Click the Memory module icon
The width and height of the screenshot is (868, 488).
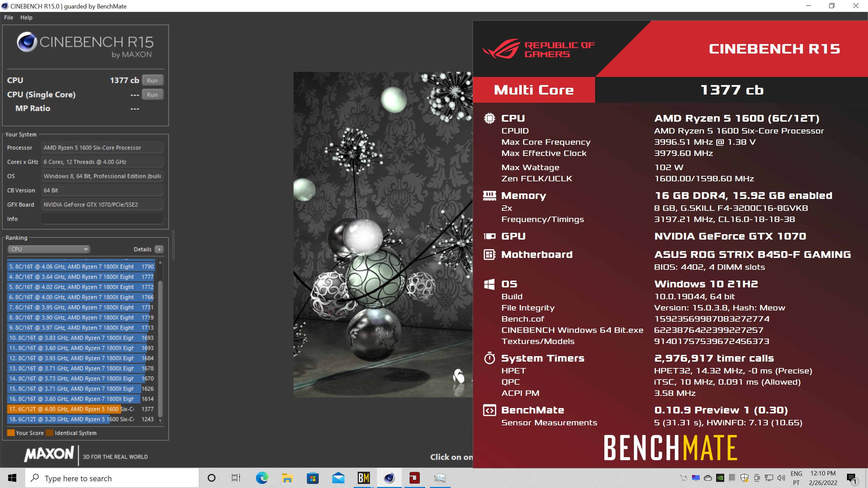point(489,196)
